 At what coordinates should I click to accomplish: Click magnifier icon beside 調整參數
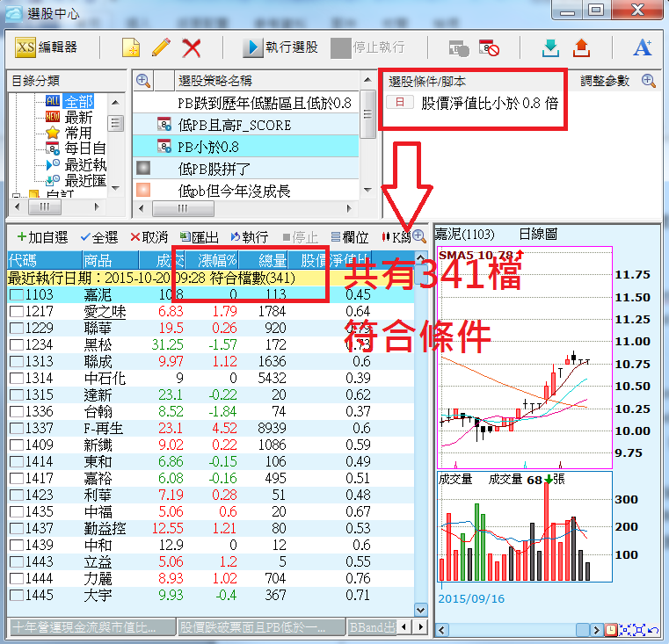(x=649, y=81)
